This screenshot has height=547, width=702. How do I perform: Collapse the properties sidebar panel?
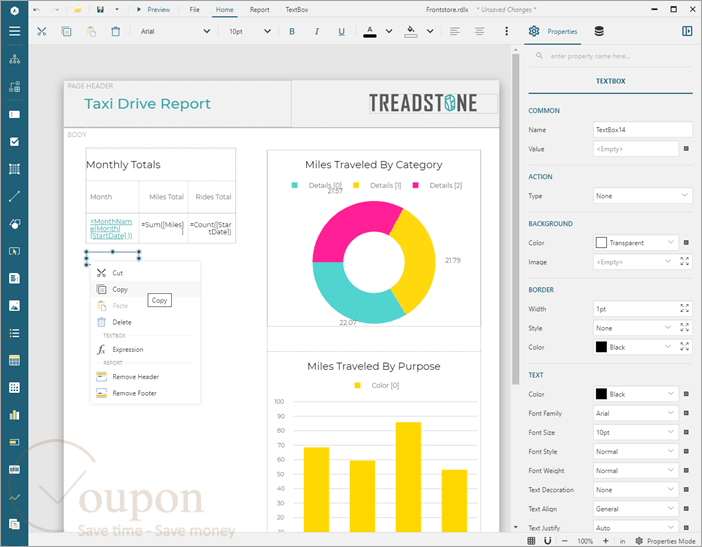click(x=687, y=31)
